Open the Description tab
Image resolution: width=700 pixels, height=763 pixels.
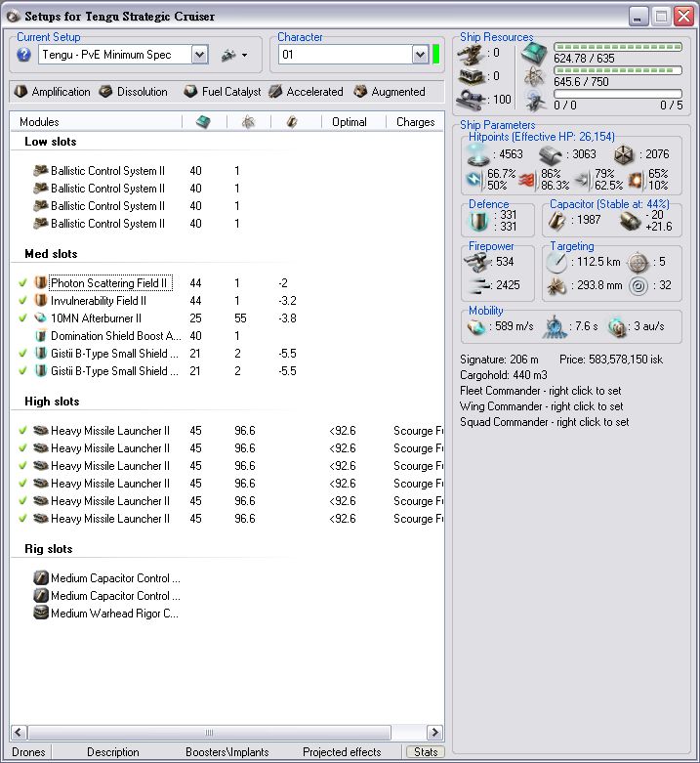click(x=113, y=752)
